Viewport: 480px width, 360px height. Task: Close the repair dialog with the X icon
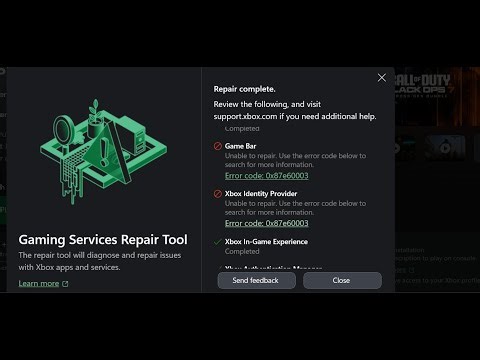point(382,78)
